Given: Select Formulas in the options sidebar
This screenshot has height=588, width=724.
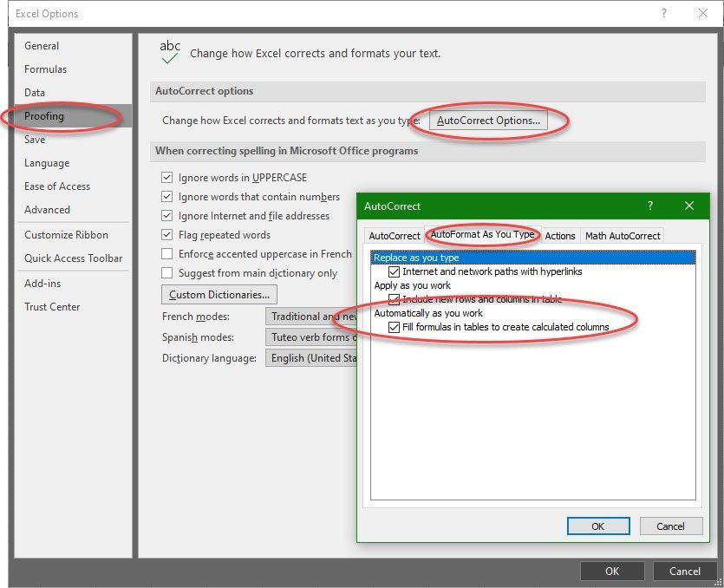Looking at the screenshot, I should [x=45, y=69].
